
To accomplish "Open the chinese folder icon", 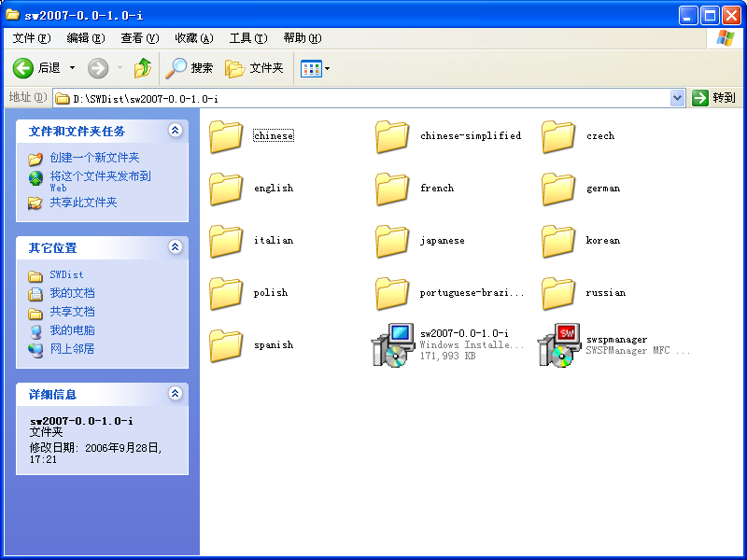I will pyautogui.click(x=226, y=136).
